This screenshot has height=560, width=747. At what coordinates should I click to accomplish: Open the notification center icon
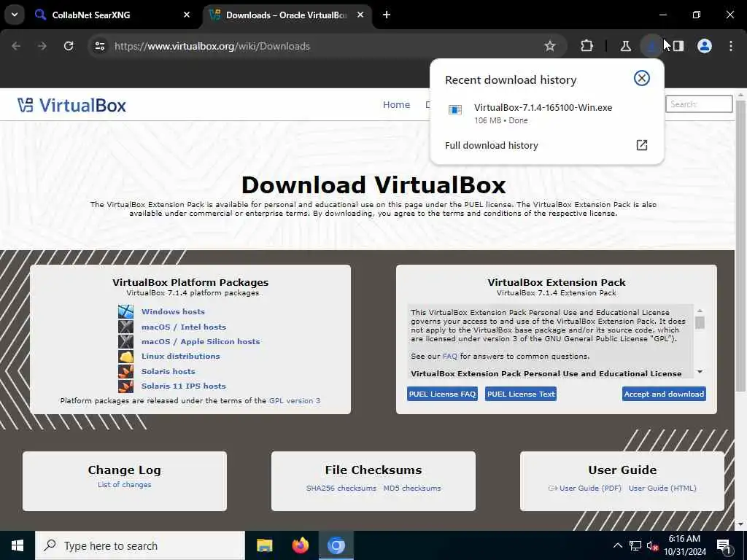point(724,547)
